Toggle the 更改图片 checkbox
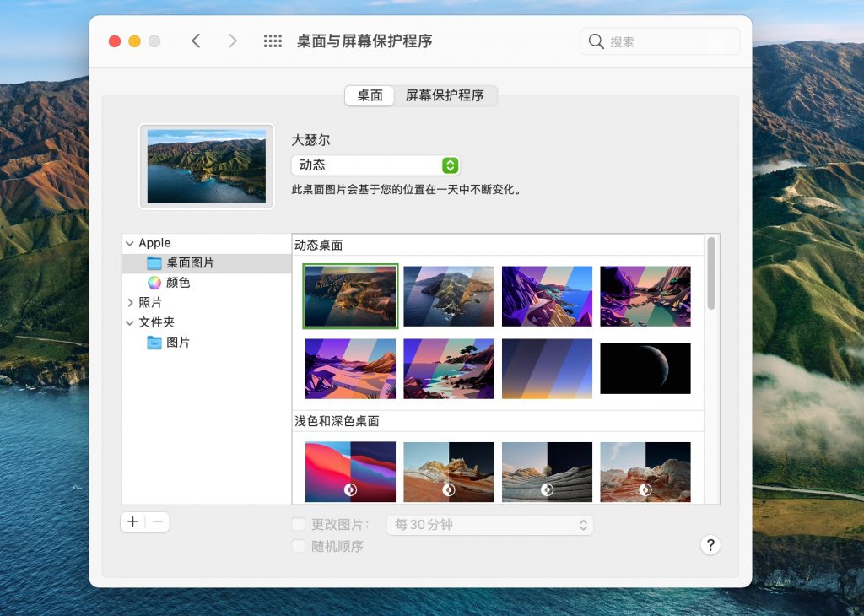864x616 pixels. point(298,524)
